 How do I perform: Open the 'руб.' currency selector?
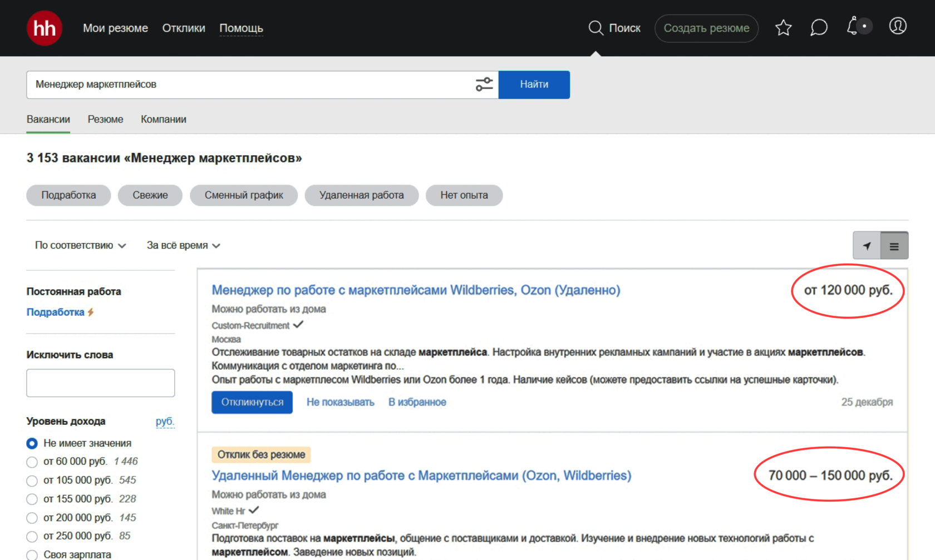coord(165,421)
